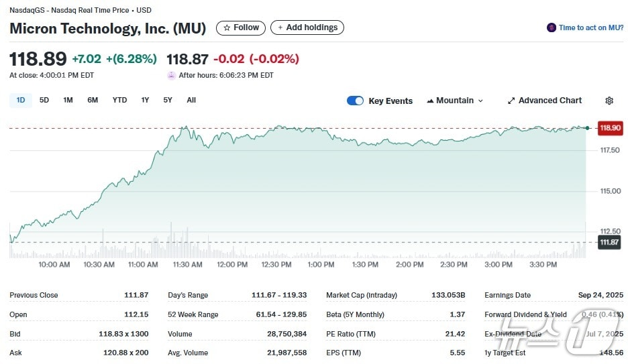Open the Time to act on MU link
The image size is (628, 364).
coord(590,27)
